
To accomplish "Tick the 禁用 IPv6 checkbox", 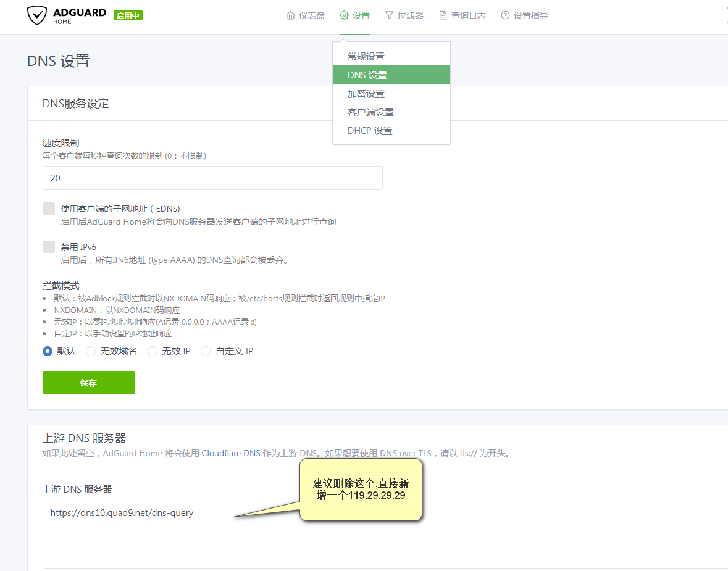I will coord(49,247).
